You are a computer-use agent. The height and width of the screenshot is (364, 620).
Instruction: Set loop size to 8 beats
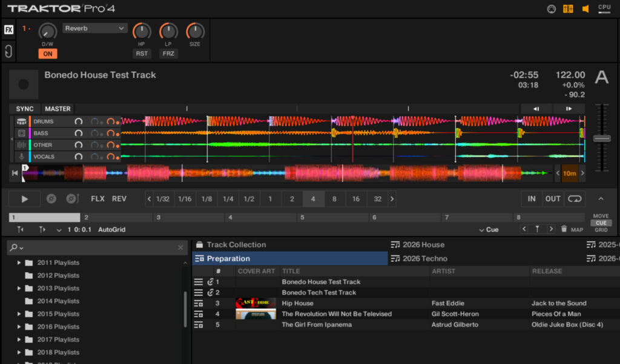(x=334, y=199)
